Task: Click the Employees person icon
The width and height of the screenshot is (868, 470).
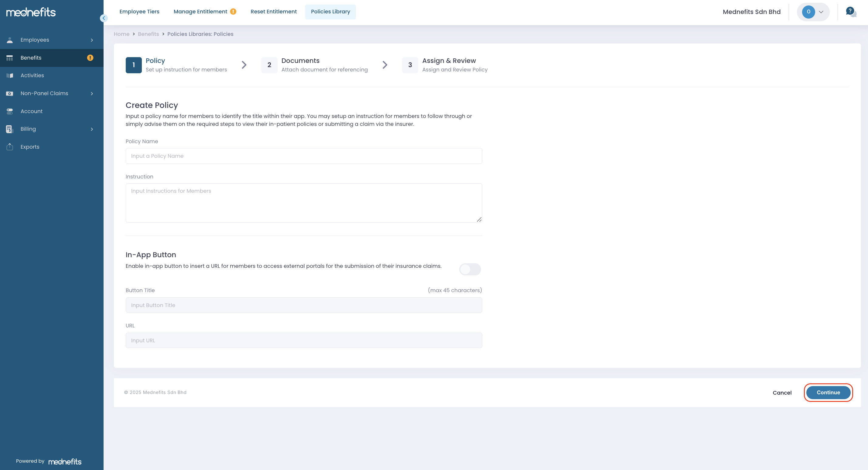Action: [x=10, y=40]
